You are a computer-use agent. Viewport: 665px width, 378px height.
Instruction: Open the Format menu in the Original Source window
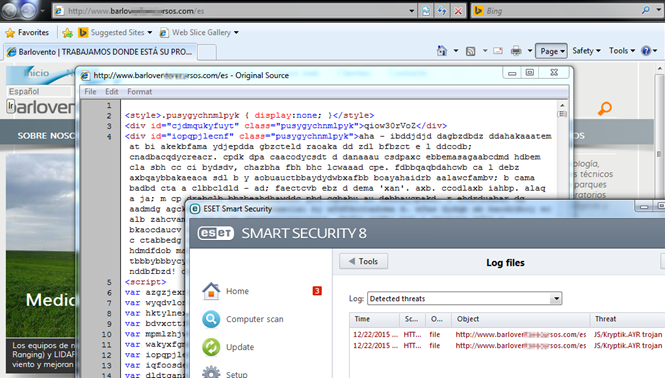click(x=140, y=92)
